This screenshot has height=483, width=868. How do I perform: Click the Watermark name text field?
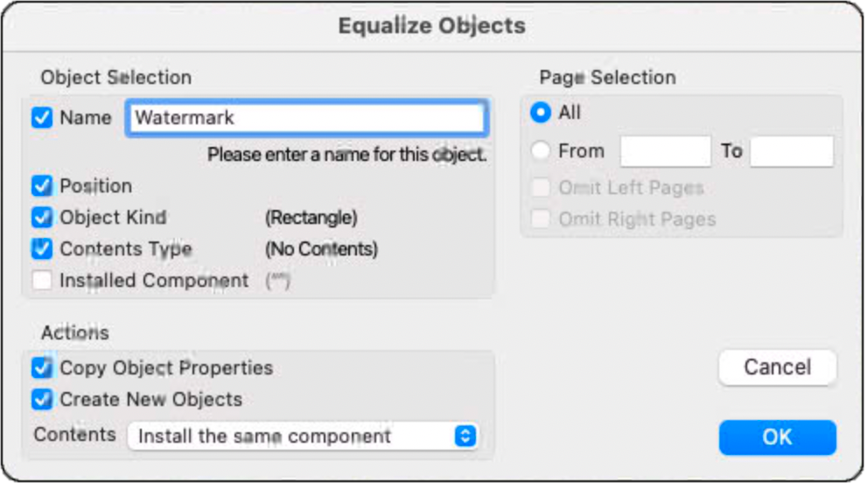[x=305, y=118]
